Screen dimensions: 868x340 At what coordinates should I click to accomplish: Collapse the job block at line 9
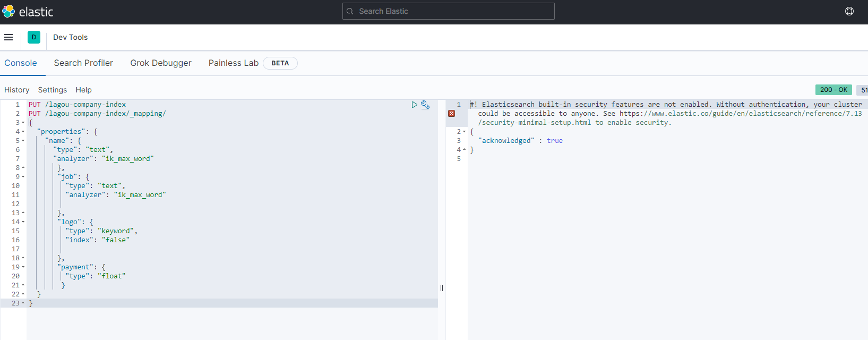click(x=23, y=177)
